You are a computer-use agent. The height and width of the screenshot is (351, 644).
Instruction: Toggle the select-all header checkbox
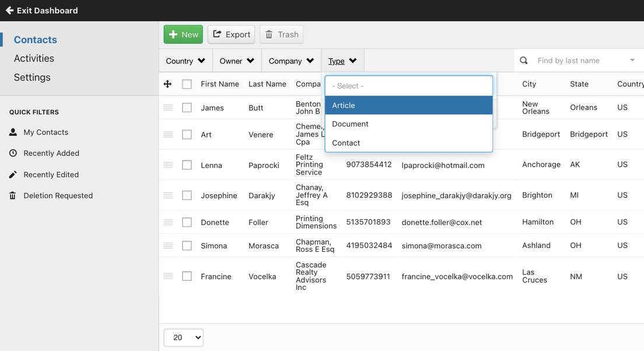187,84
